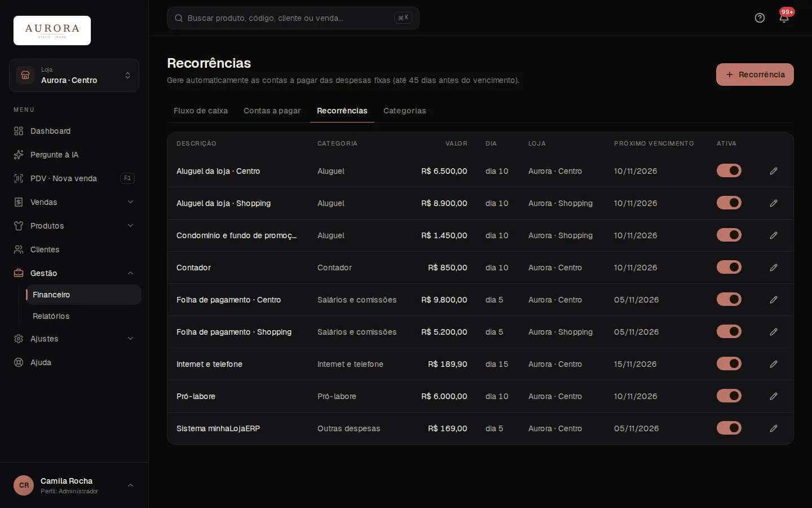Edit Folha de pagamento · Shopping recurrence
The height and width of the screenshot is (508, 812).
coord(774,332)
